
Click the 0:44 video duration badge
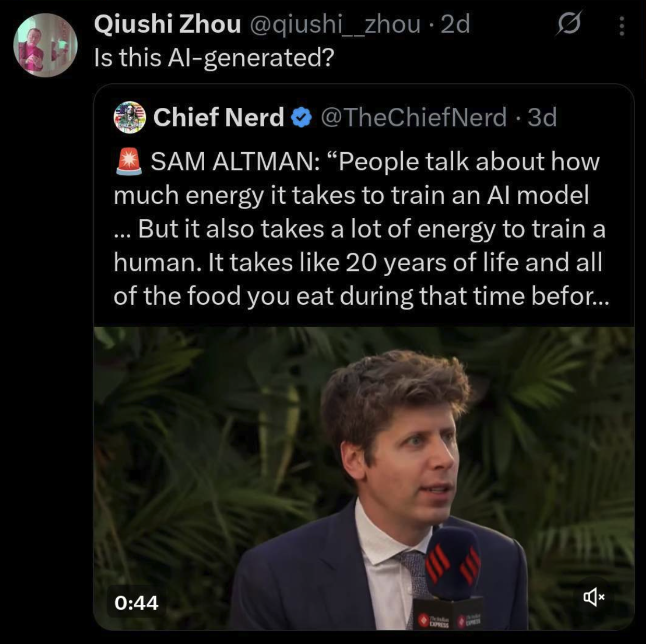click(136, 603)
